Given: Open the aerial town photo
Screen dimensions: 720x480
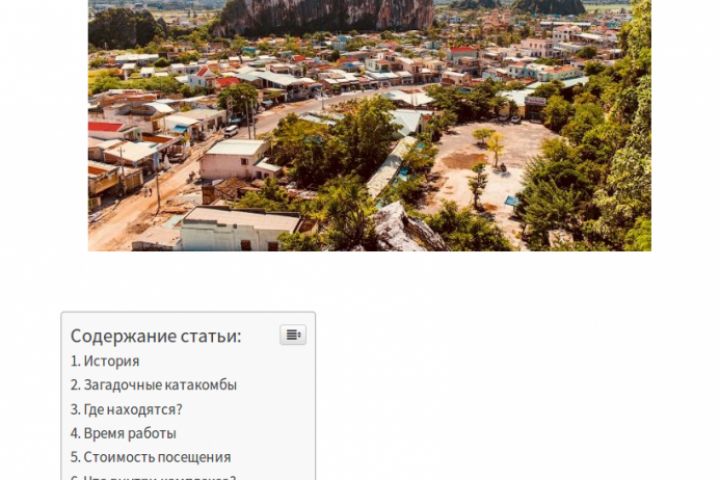Looking at the screenshot, I should pyautogui.click(x=370, y=125).
